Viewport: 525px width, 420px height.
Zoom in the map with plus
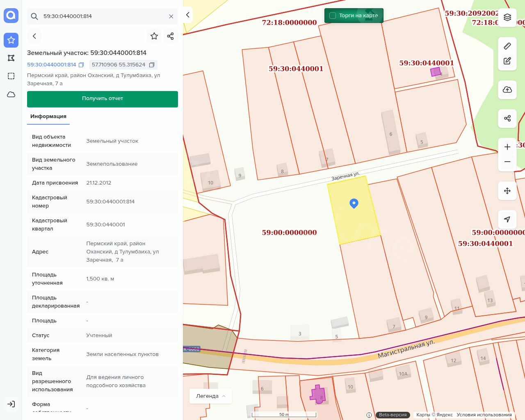tap(507, 147)
